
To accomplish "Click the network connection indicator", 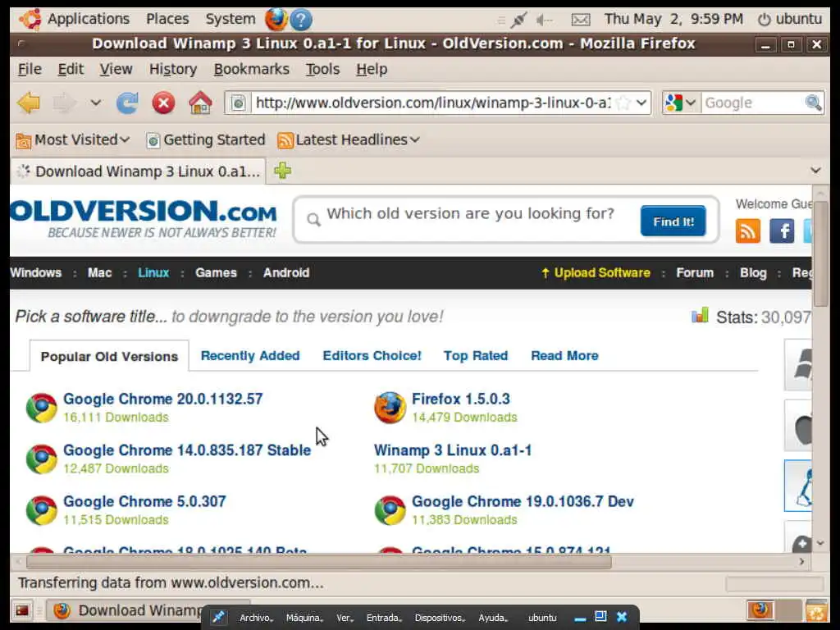I will (518, 20).
